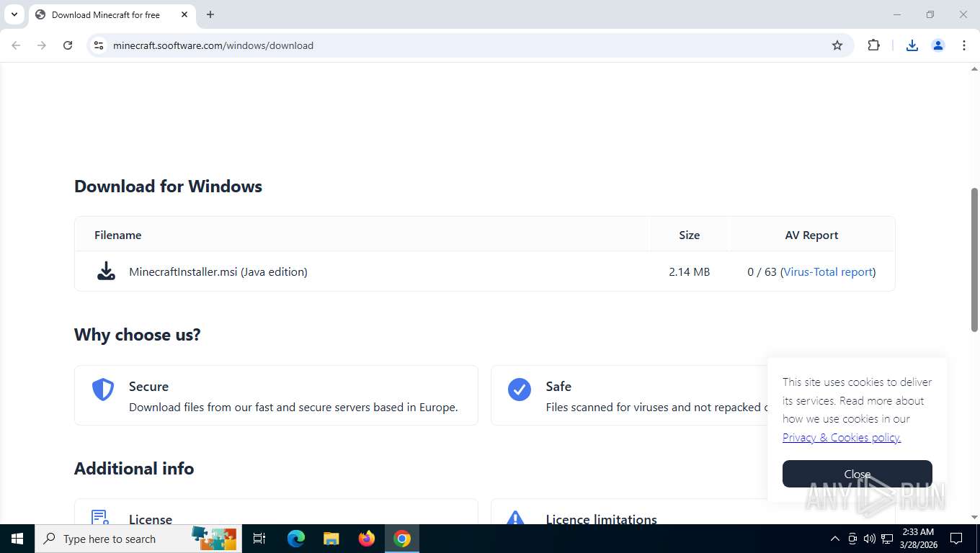The image size is (980, 553).
Task: Open the volume control in system tray
Action: click(869, 539)
